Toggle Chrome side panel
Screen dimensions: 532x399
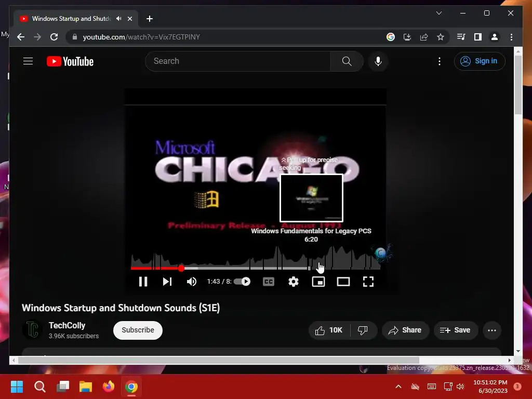click(x=478, y=37)
